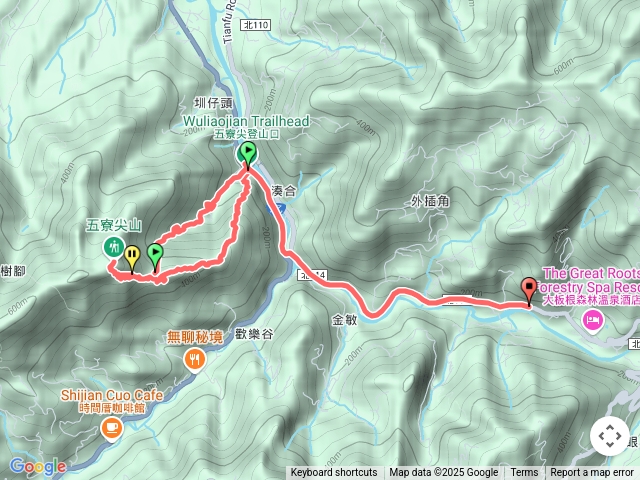Viewport: 640px width, 480px height.
Task: Click the 外插角 place label
Action: [x=430, y=201]
